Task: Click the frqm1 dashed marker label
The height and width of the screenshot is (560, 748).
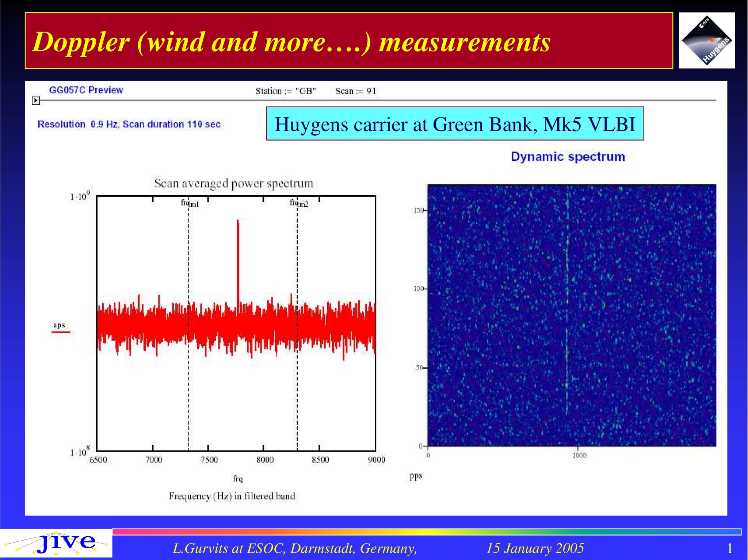Action: (x=190, y=203)
